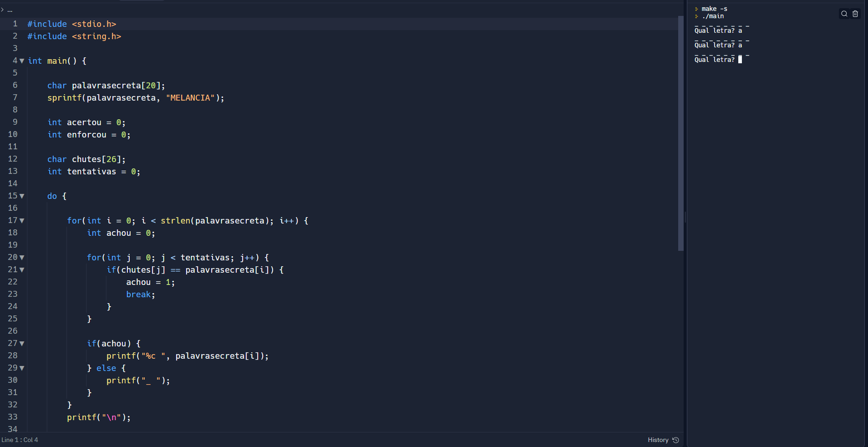Click "make -s" in the console
The image size is (868, 447).
(714, 9)
